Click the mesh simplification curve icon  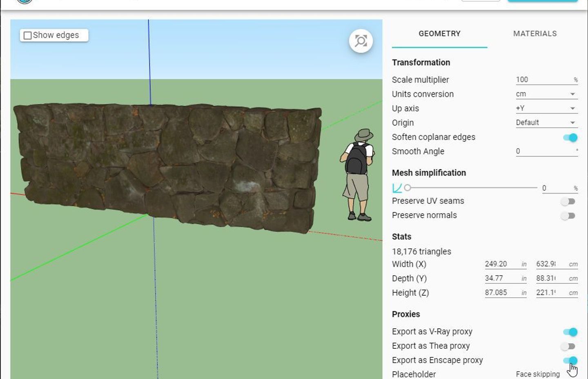click(x=396, y=187)
